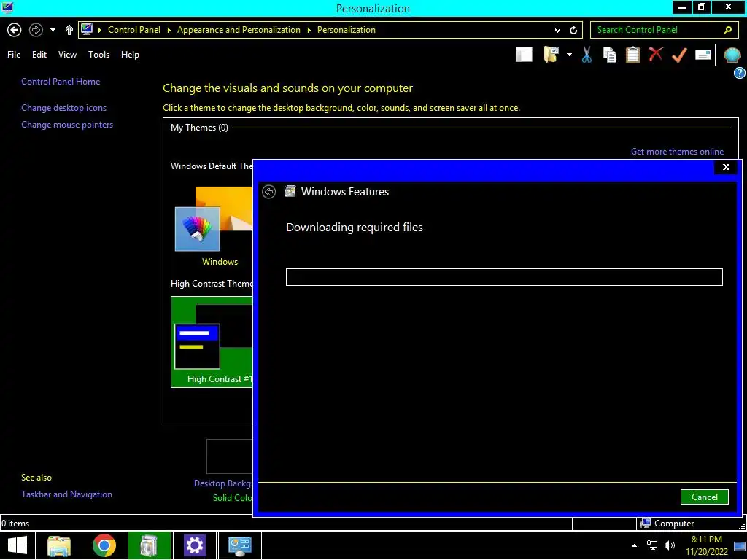This screenshot has height=560, width=747.
Task: Click the red X Delete icon
Action: [x=656, y=54]
